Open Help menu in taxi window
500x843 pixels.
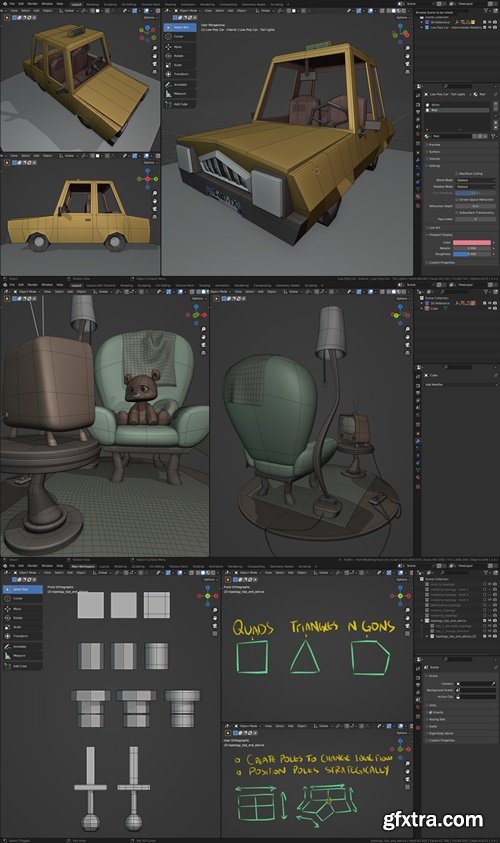tap(60, 4)
